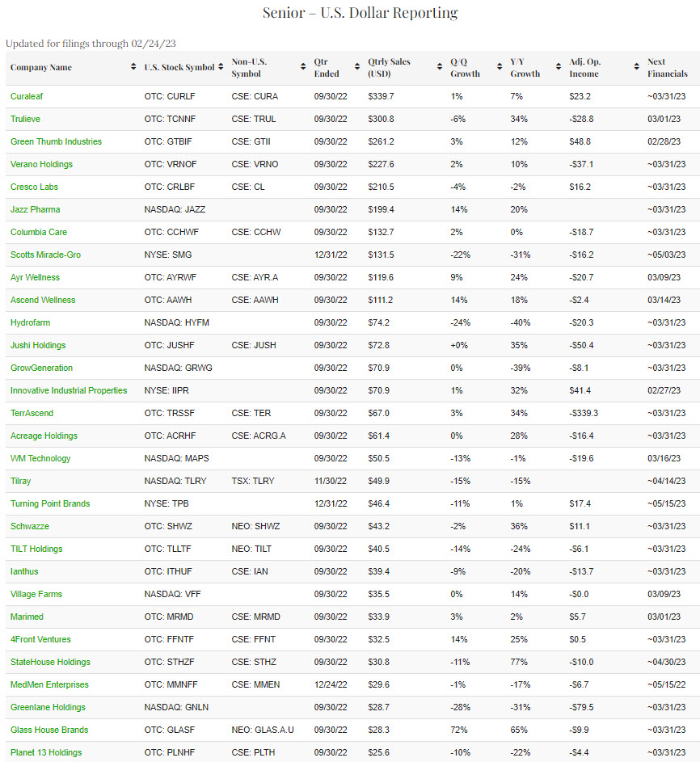Click the Qtr Ended sort arrows

coord(357,68)
